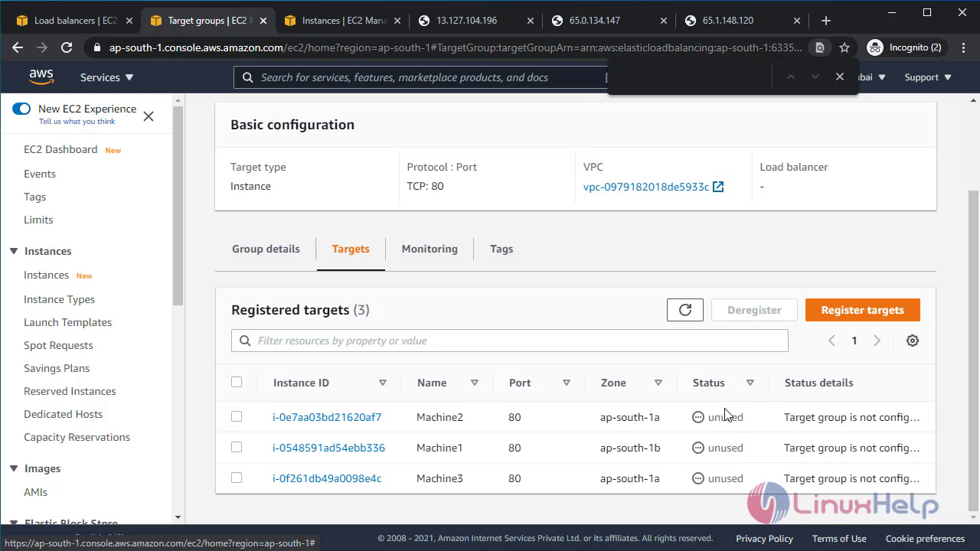980x551 pixels.
Task: Click the Register targets button
Action: pos(863,310)
